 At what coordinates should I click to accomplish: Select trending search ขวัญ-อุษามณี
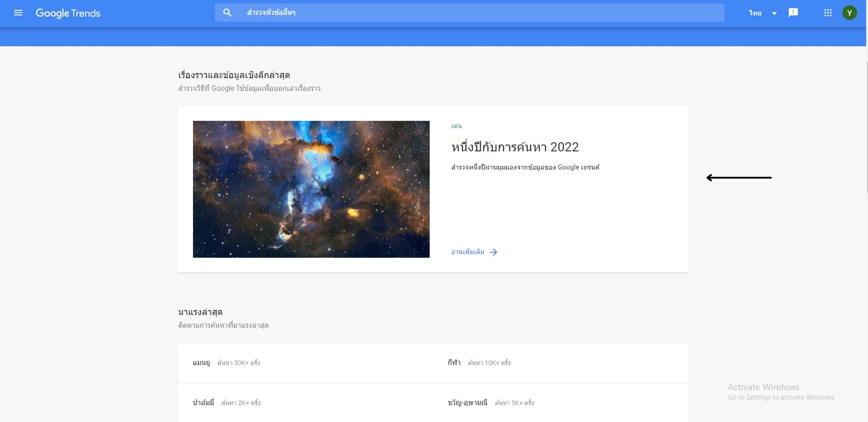467,402
